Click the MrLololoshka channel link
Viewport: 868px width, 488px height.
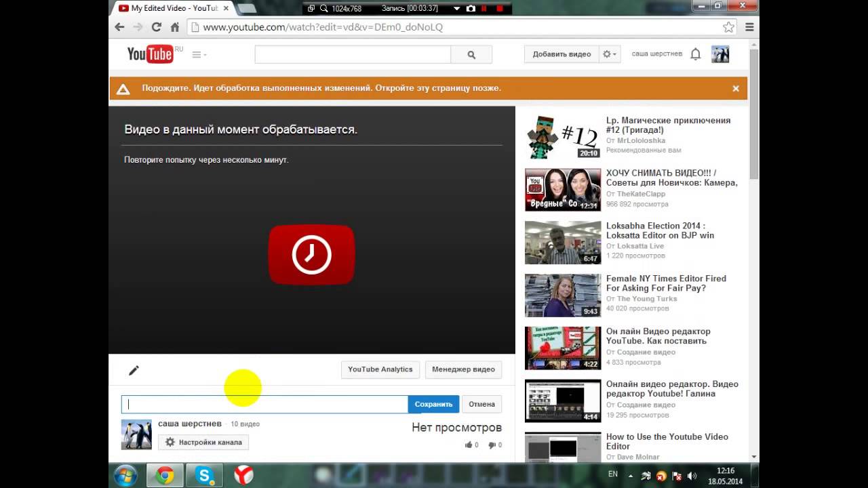pos(641,141)
